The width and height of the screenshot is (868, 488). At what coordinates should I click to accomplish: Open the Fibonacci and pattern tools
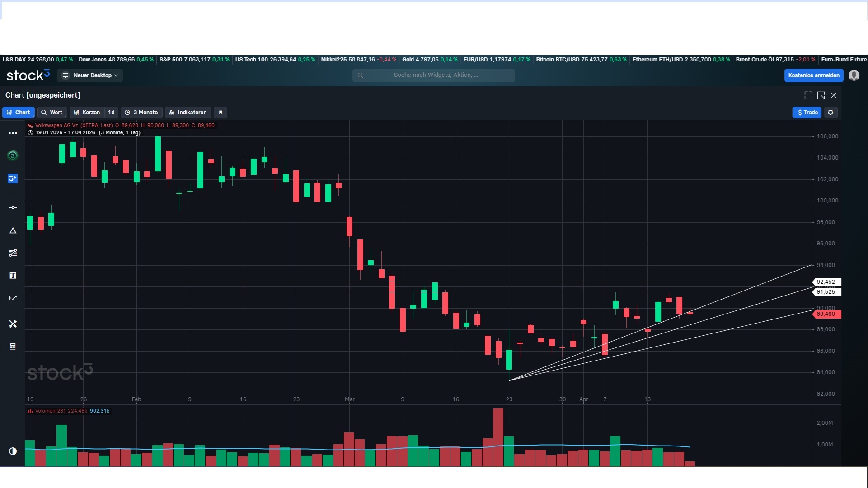tap(13, 253)
